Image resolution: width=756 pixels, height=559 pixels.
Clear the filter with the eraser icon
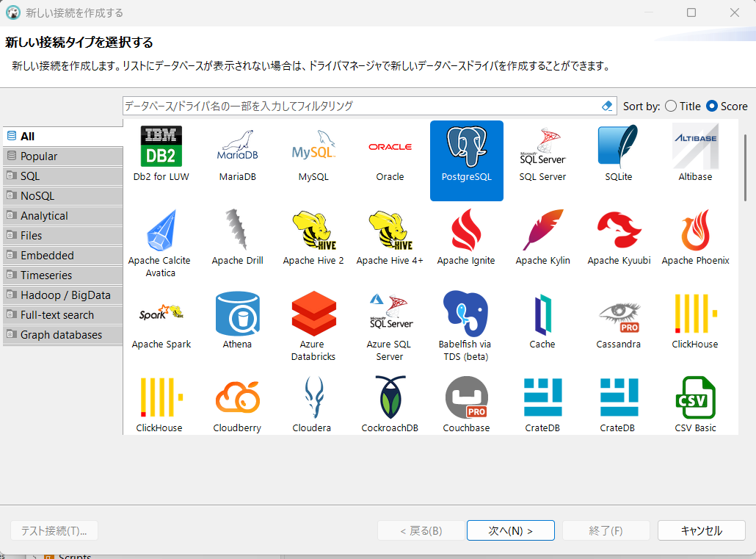point(606,106)
